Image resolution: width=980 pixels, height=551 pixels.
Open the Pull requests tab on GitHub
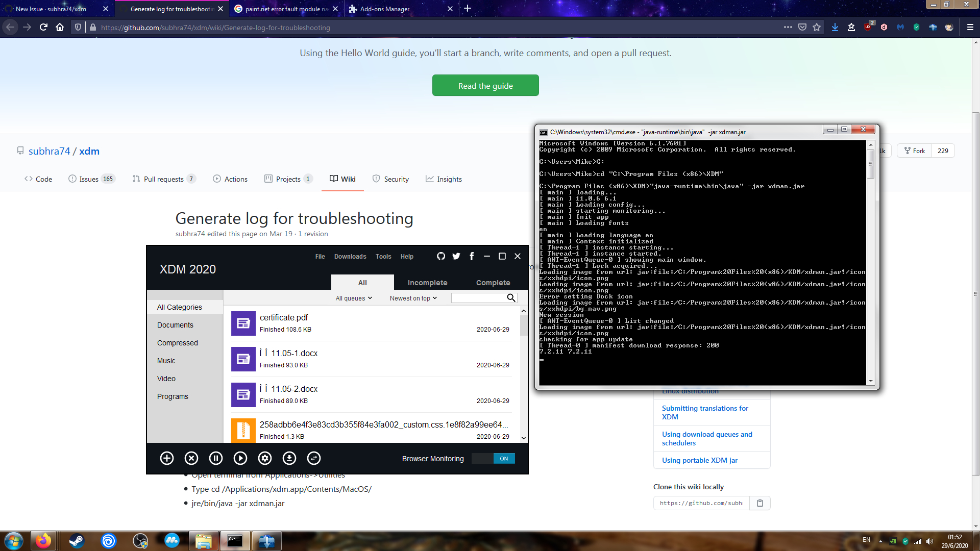click(x=164, y=179)
